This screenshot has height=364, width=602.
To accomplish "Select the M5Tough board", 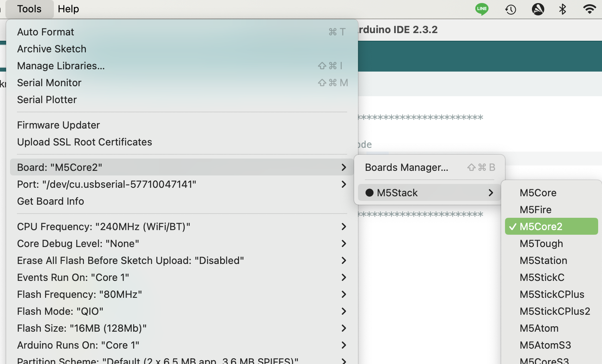I will [x=552, y=244].
